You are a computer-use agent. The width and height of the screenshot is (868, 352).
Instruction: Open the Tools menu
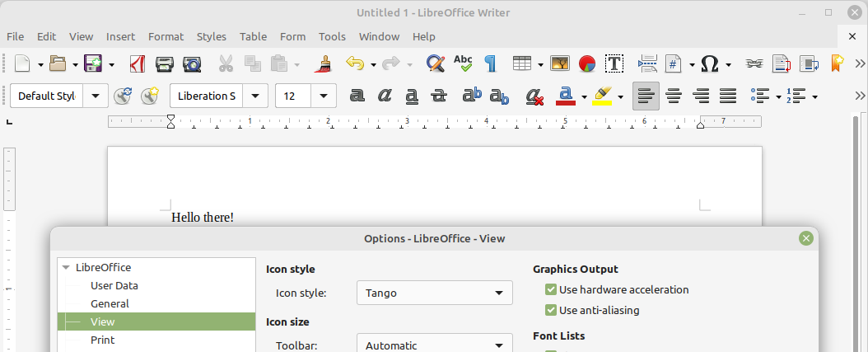[x=332, y=36]
